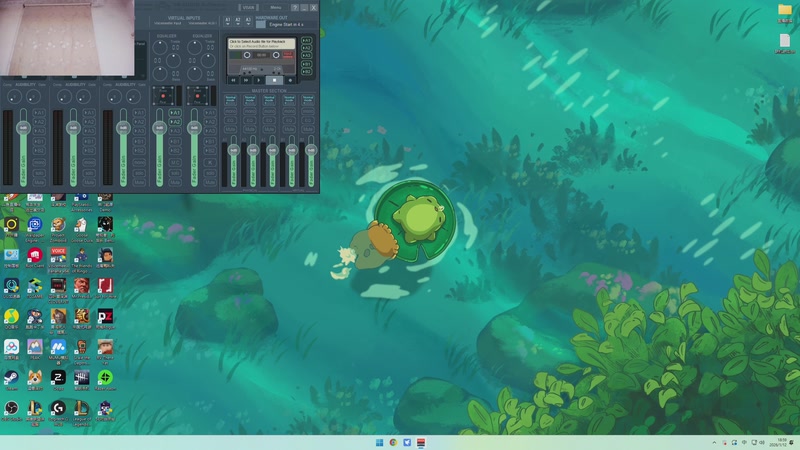Click Treble knob of Voicemeeter Input equalizer

tap(160, 47)
